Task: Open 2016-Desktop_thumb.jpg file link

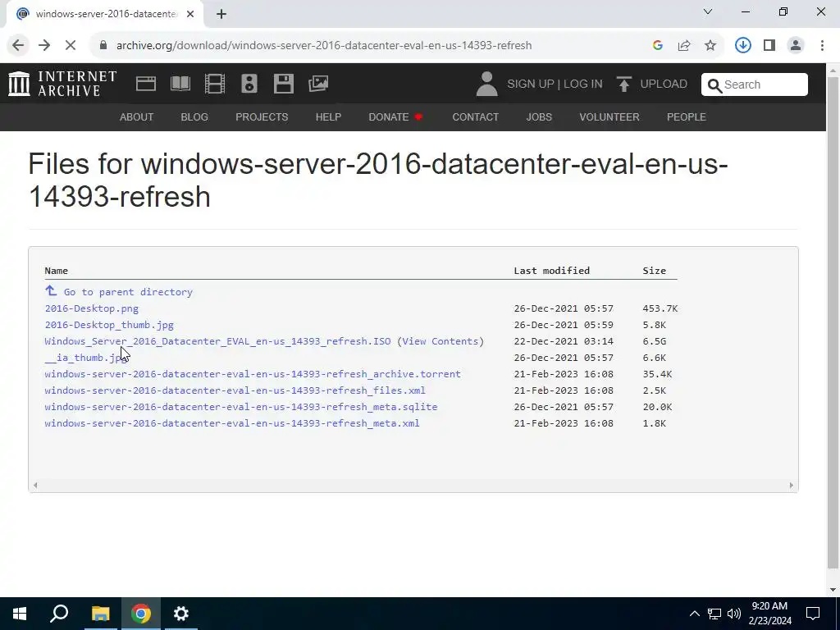Action: pos(109,325)
